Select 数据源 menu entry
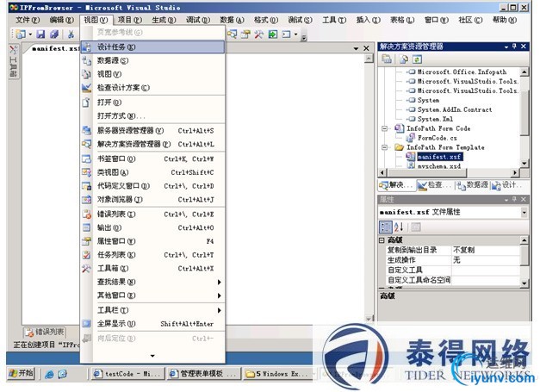 click(152, 60)
